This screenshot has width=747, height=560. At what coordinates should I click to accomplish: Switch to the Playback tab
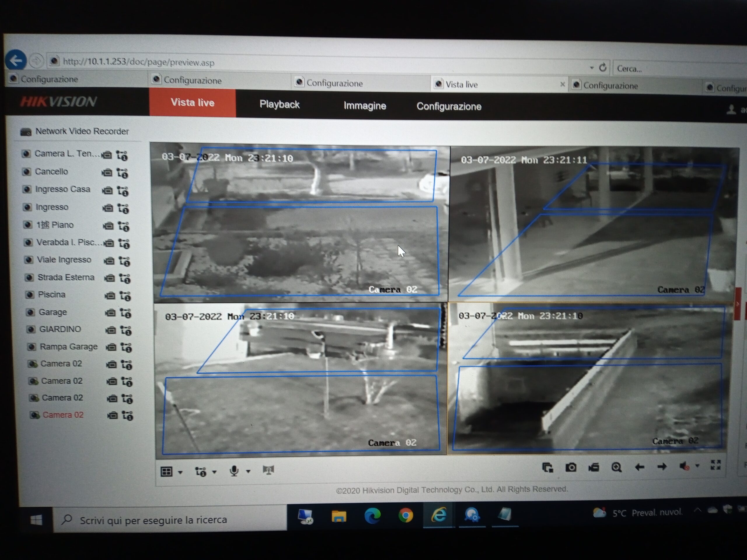coord(279,105)
